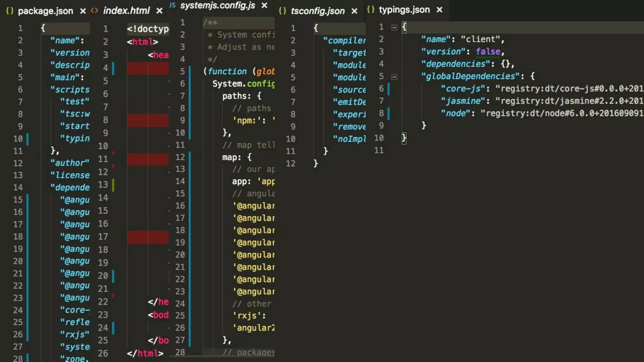Select the systemjs.config.js tab label
Viewport: 644px width, 362px height.
pyautogui.click(x=218, y=5)
